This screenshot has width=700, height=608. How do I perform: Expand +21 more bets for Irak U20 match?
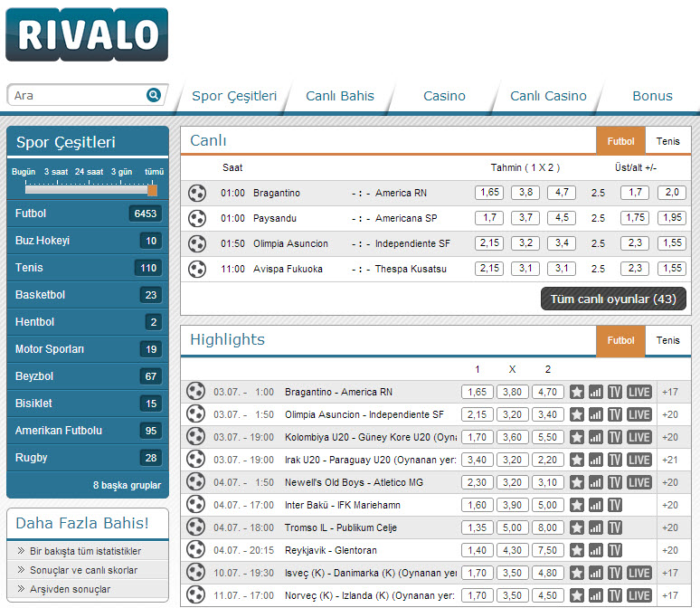(669, 460)
